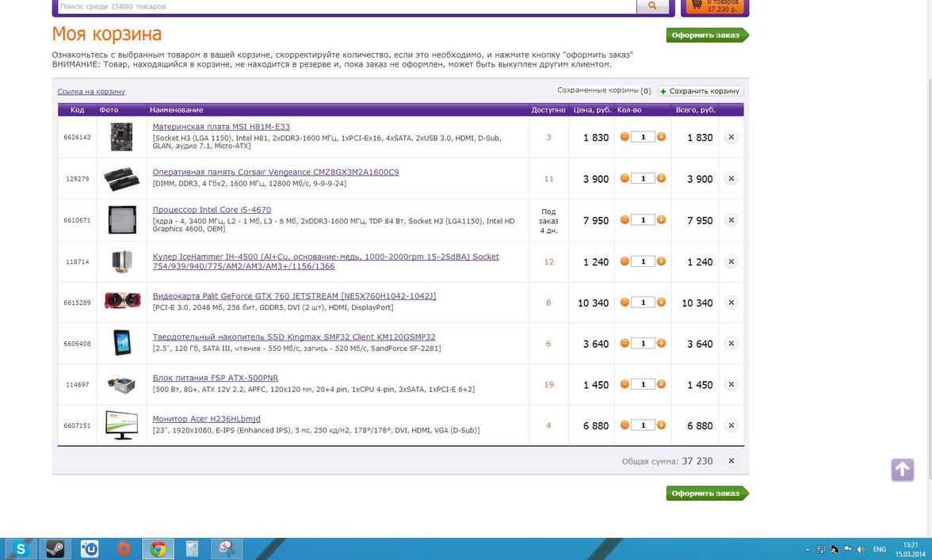Click MSI motherboard product photo

122,137
